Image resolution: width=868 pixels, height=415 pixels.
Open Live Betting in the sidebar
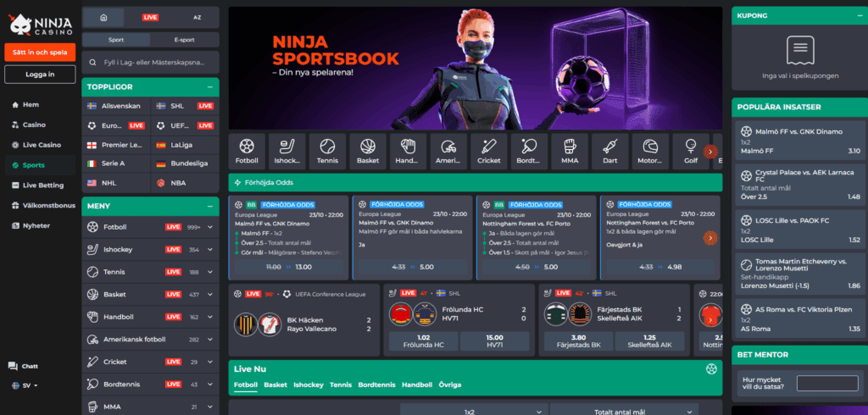point(41,185)
